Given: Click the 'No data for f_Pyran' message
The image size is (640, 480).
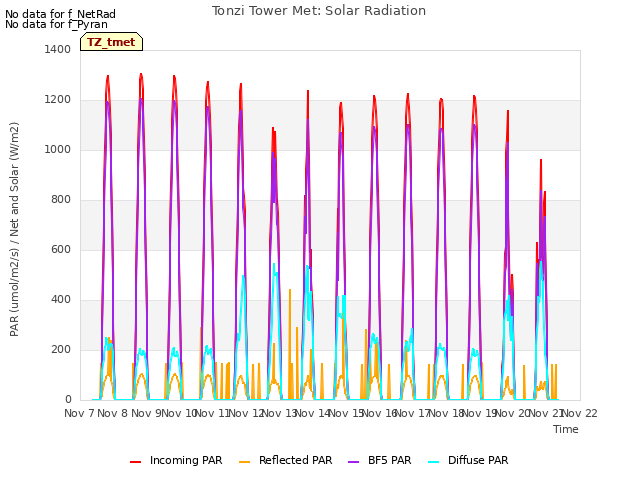Looking at the screenshot, I should pos(56,24).
